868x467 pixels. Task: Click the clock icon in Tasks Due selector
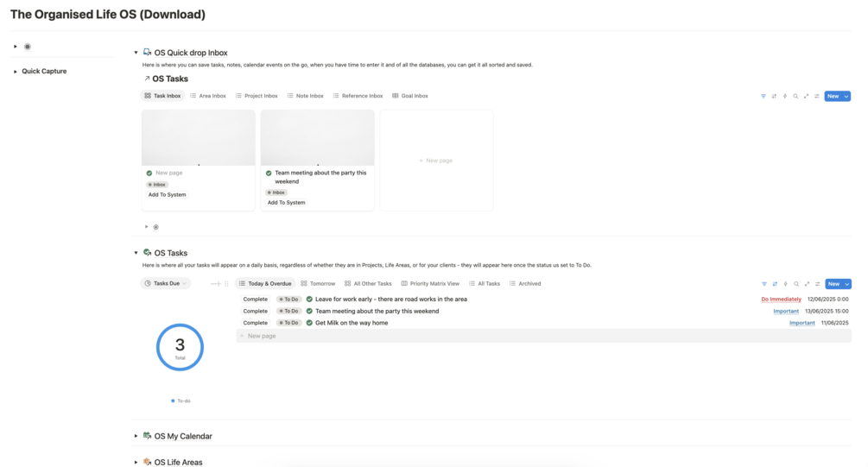[x=148, y=283]
